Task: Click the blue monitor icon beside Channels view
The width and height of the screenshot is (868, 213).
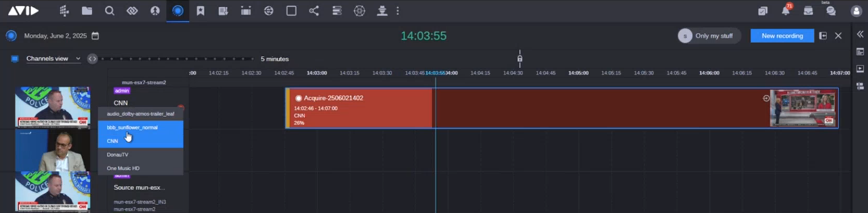Action: click(15, 58)
